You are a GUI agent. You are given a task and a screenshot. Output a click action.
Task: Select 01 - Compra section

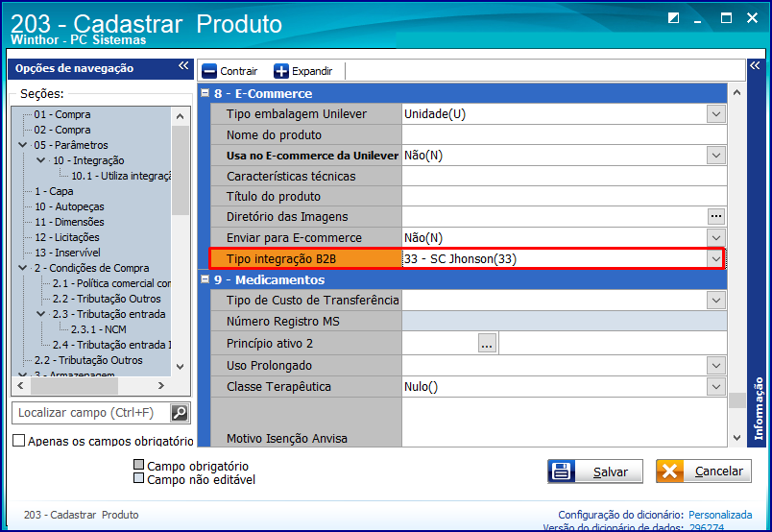pos(62,114)
